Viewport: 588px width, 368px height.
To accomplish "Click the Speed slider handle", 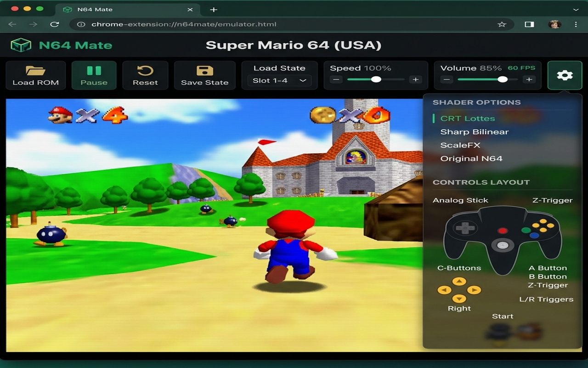I will [376, 80].
